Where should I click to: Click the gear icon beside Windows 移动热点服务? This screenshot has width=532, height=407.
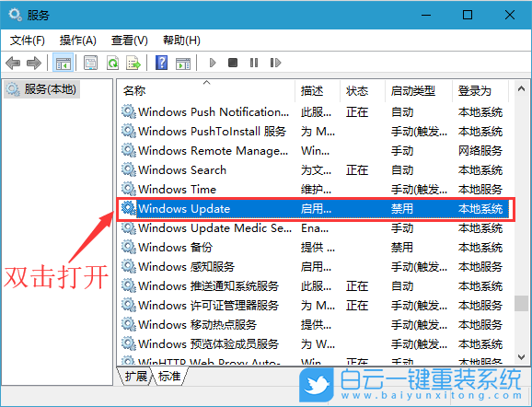point(129,324)
